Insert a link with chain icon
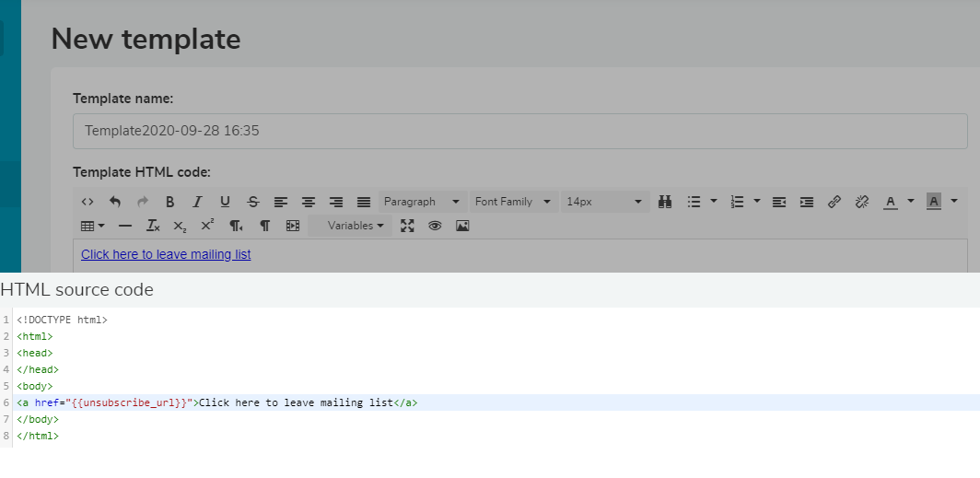The image size is (980, 478). [834, 202]
